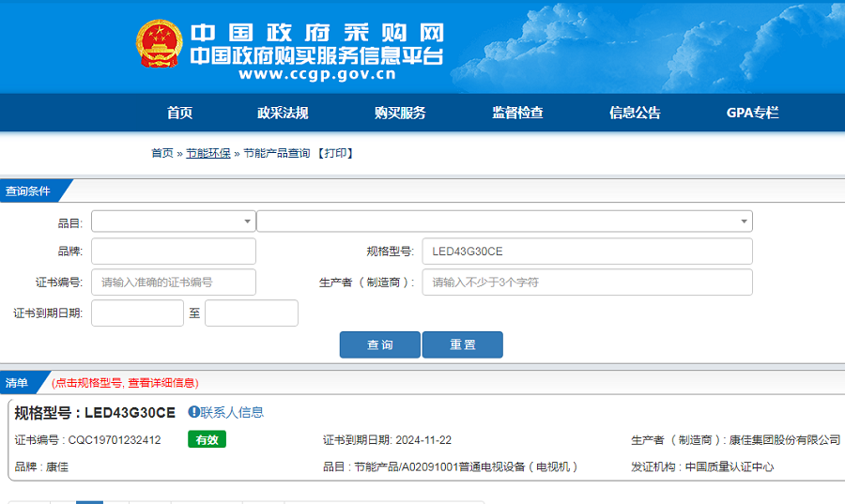
Task: Click the 中国政府采购网 site title
Action: [317, 33]
